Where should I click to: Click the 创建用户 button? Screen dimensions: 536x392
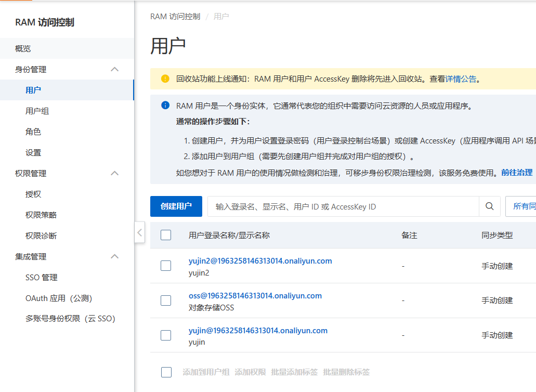pos(176,206)
